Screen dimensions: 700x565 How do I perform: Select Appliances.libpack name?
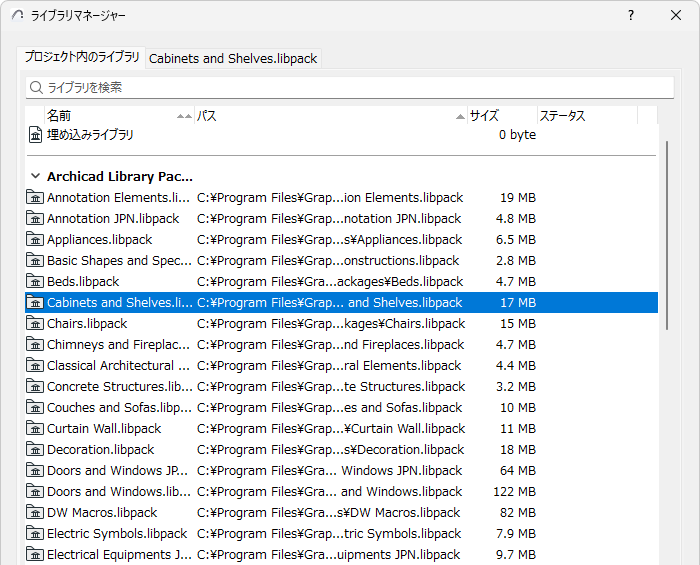pyautogui.click(x=100, y=239)
